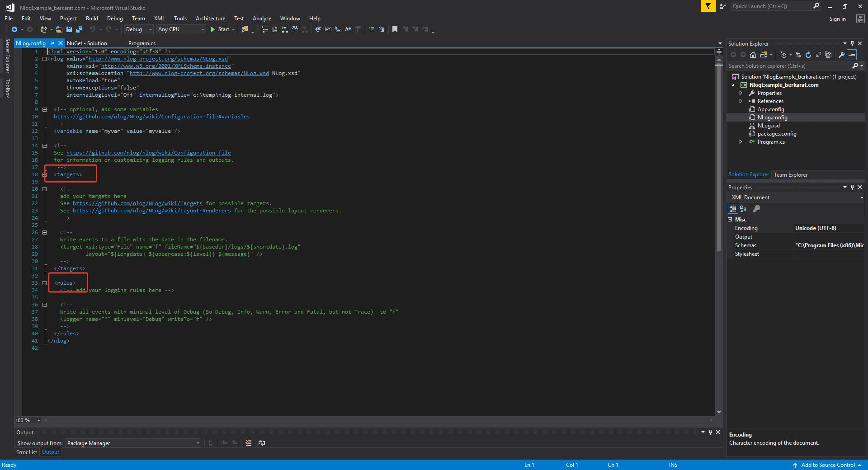Open the Layout-Renderers wiki link
The width and height of the screenshot is (868, 470).
(152, 211)
